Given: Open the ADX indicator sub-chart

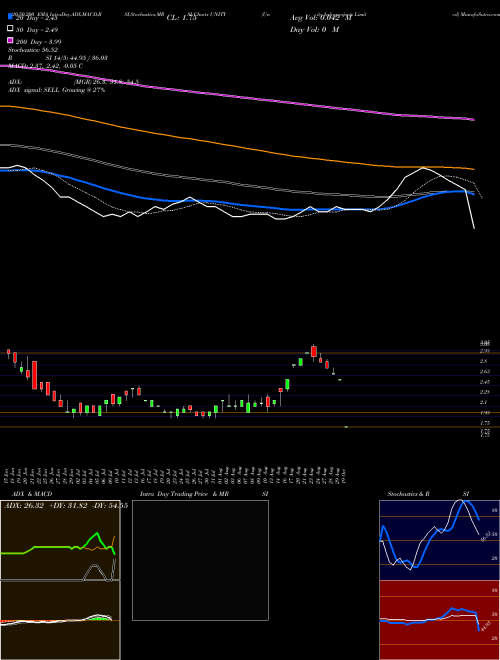Looking at the screenshot, I should pos(60,540).
